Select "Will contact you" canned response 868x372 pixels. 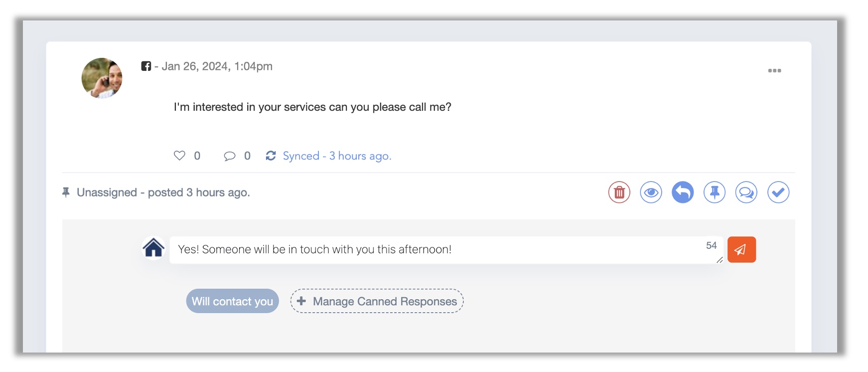tap(232, 301)
